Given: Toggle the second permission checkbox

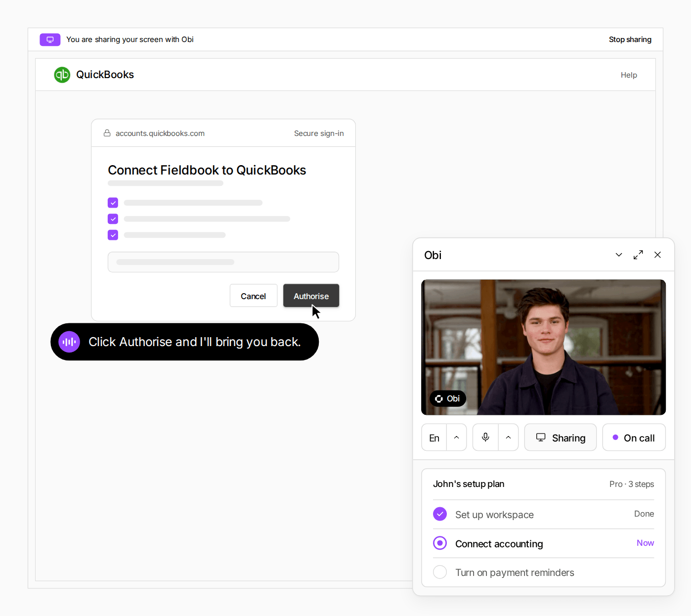Looking at the screenshot, I should [113, 219].
